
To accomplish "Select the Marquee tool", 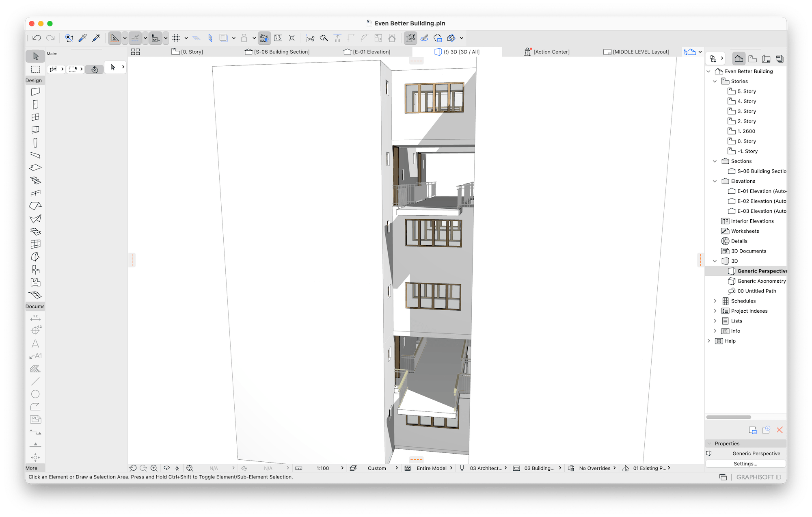I will coord(35,69).
